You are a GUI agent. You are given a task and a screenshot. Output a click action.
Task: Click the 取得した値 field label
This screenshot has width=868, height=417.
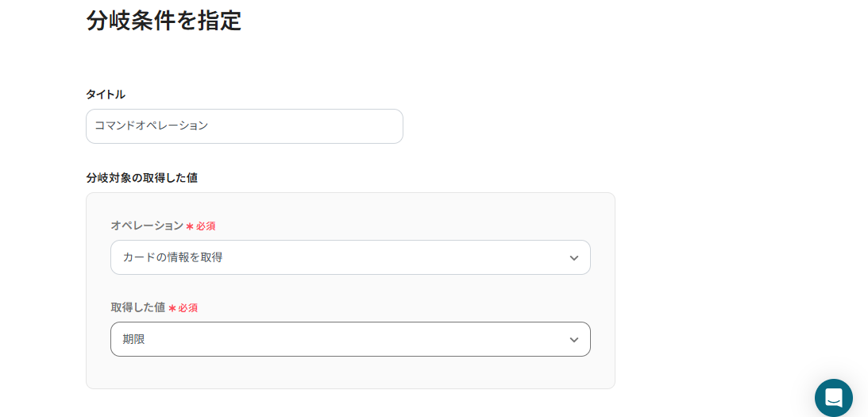click(x=137, y=307)
